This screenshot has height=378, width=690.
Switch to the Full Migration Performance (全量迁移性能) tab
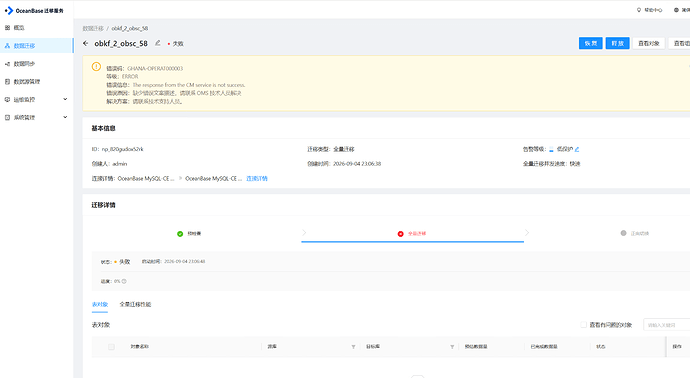135,305
